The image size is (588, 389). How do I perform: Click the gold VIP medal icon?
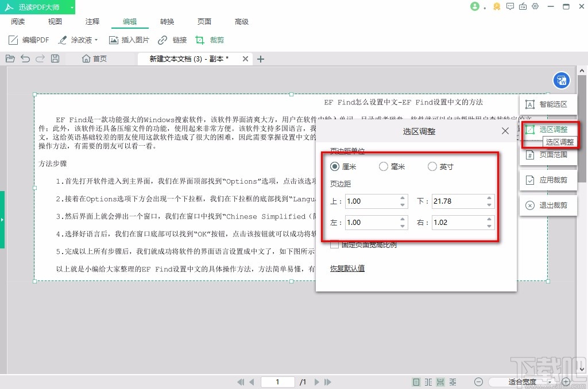(x=497, y=6)
